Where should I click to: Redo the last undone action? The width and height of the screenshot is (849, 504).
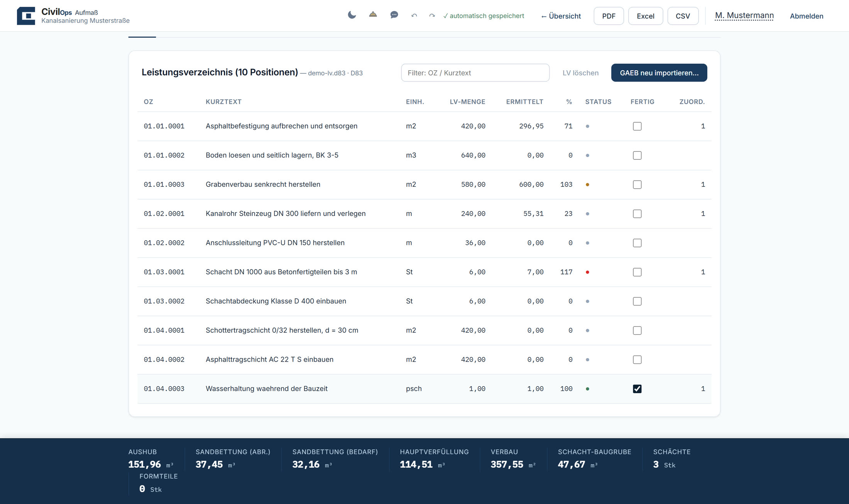tap(432, 16)
